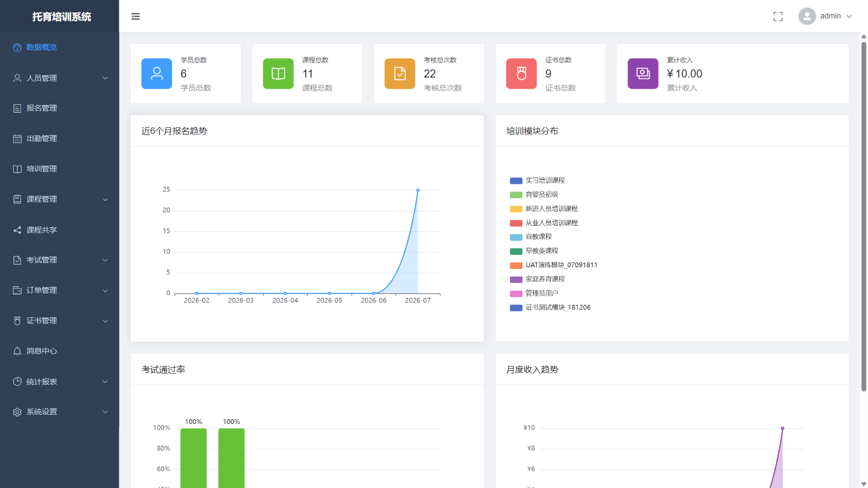The width and height of the screenshot is (868, 488).
Task: Open 课程共享 in the sidebar
Action: [60, 230]
